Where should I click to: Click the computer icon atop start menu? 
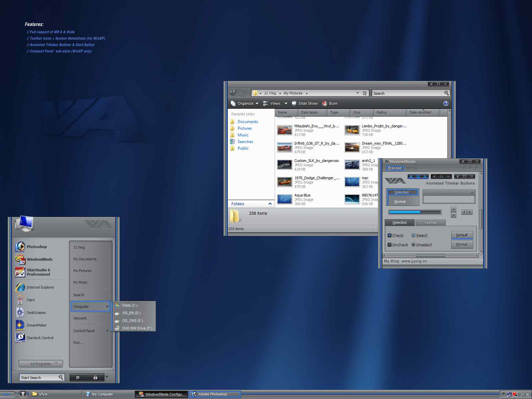[25, 223]
